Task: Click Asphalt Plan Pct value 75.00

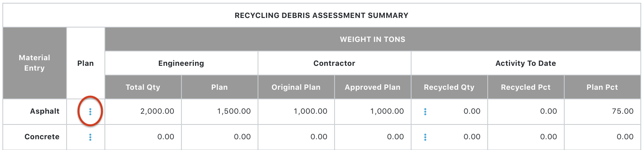Action: coord(622,111)
